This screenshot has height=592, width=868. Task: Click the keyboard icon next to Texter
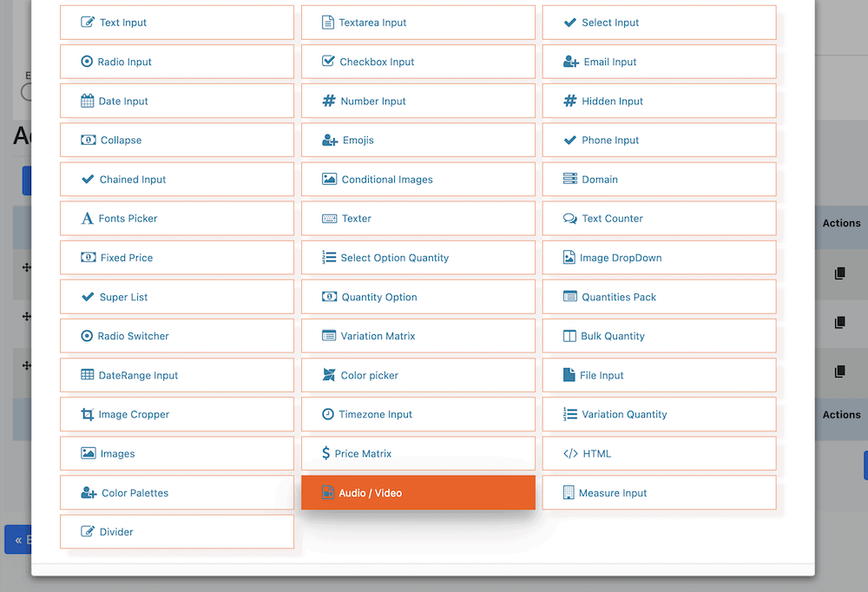pyautogui.click(x=329, y=219)
